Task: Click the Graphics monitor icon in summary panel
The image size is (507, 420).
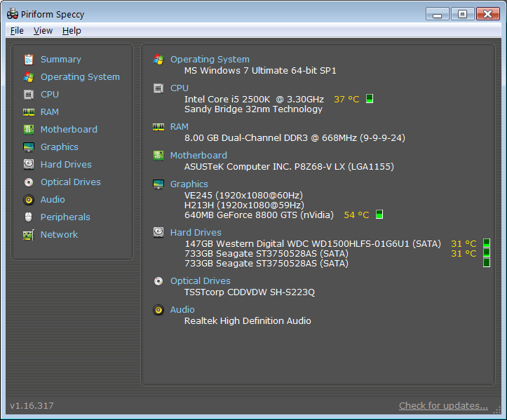Action: [158, 184]
